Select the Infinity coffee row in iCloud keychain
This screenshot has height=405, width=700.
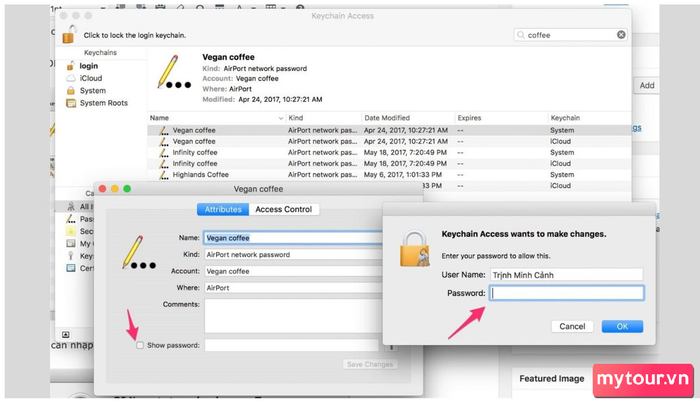click(x=389, y=164)
